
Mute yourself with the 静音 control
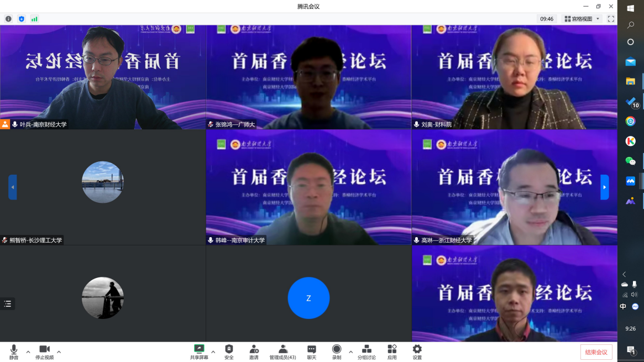click(14, 352)
